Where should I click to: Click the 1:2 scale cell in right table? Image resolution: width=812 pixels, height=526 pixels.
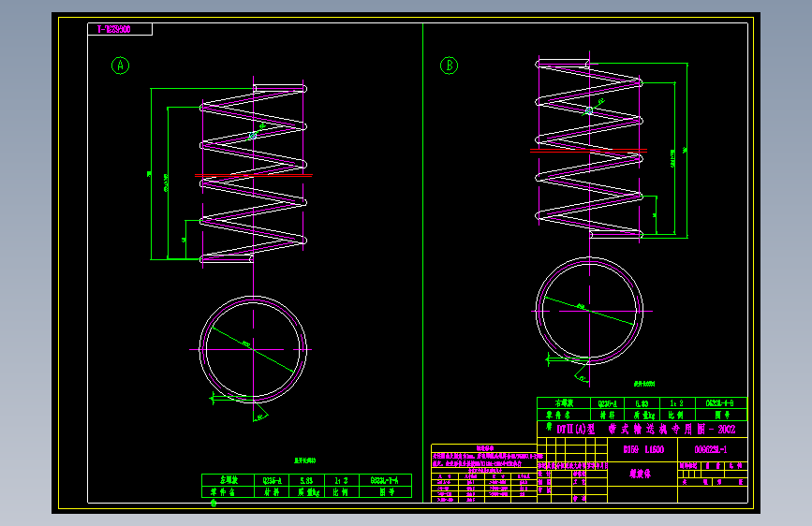pos(677,403)
